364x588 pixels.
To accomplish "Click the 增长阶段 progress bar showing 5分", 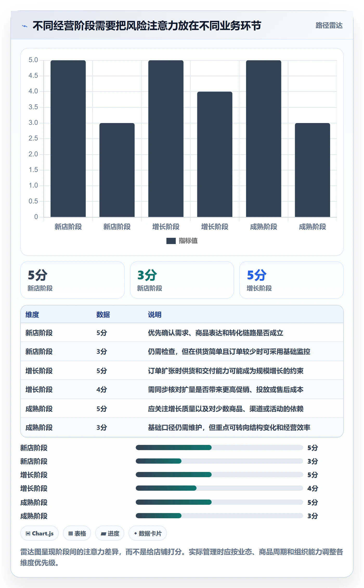I will click(x=219, y=475).
